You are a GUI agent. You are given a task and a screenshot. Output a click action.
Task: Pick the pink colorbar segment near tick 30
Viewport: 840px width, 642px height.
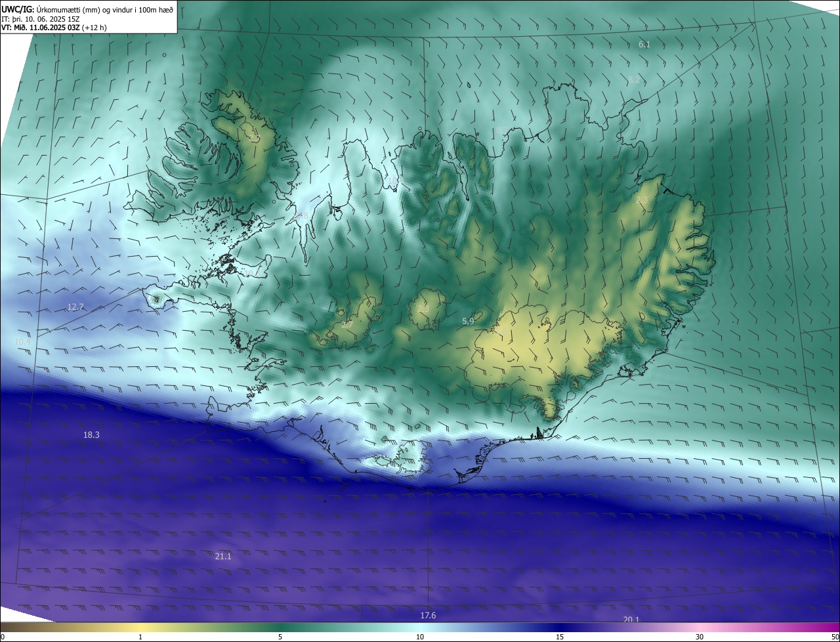[700, 628]
